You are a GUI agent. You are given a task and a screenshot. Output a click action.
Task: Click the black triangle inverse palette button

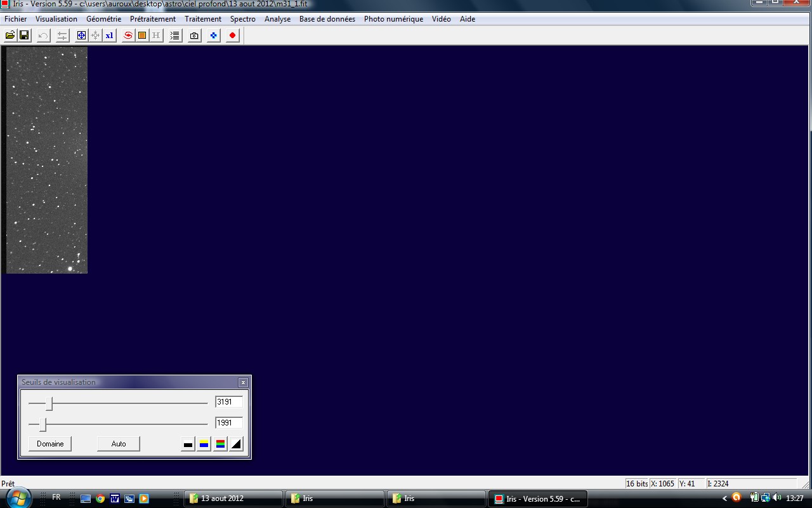coord(236,444)
